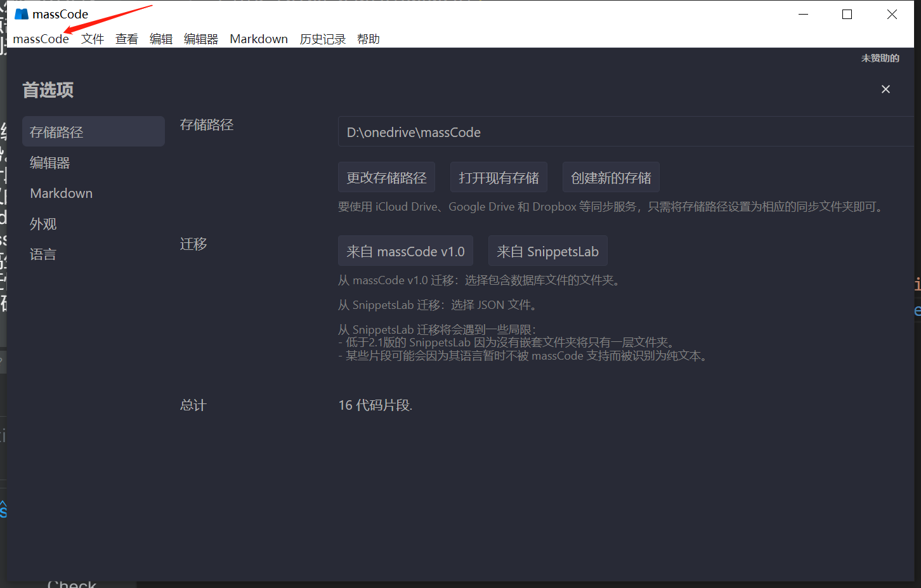Click the 总计 section label
921x588 pixels.
tap(193, 405)
